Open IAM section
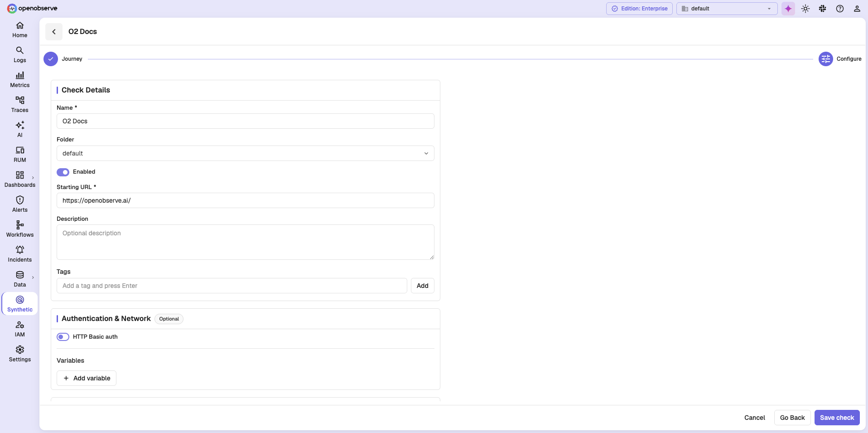Screen dimensions: 868x433 pyautogui.click(x=20, y=329)
